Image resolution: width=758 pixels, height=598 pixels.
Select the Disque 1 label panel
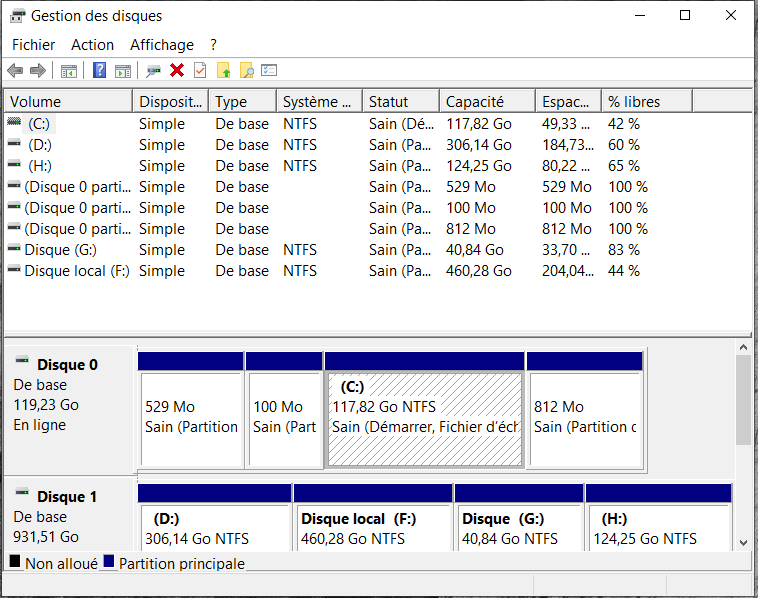[x=68, y=515]
